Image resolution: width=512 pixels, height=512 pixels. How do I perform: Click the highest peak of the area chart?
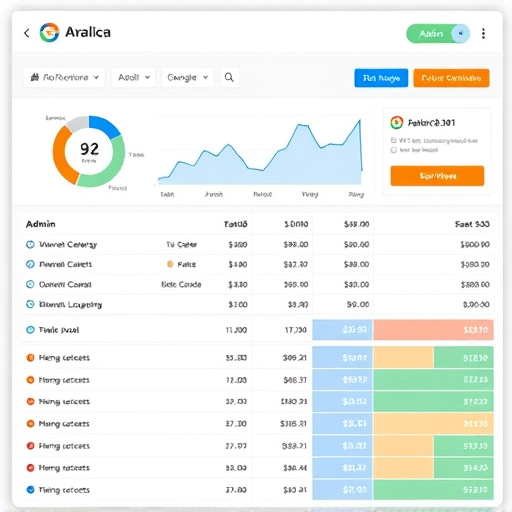click(x=360, y=120)
